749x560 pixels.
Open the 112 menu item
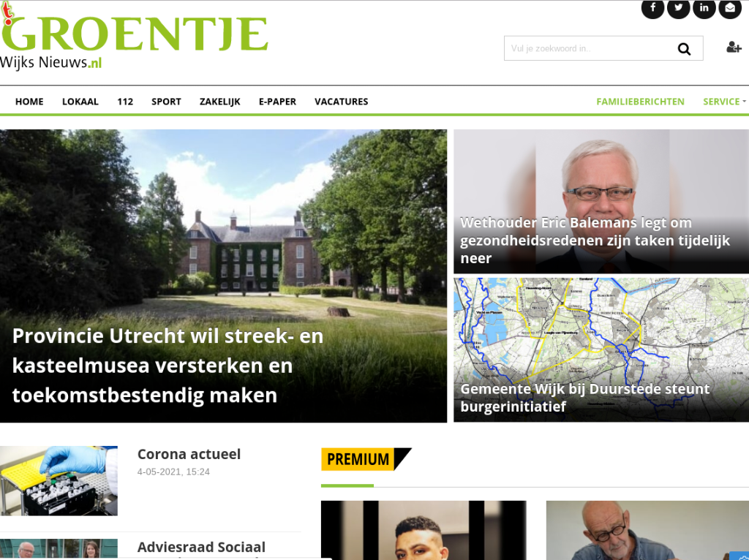tap(125, 102)
